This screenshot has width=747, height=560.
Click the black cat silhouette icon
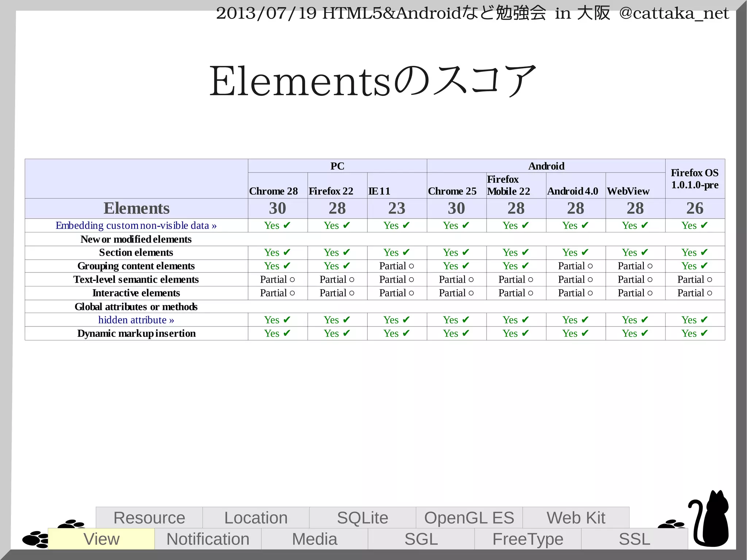tap(709, 519)
